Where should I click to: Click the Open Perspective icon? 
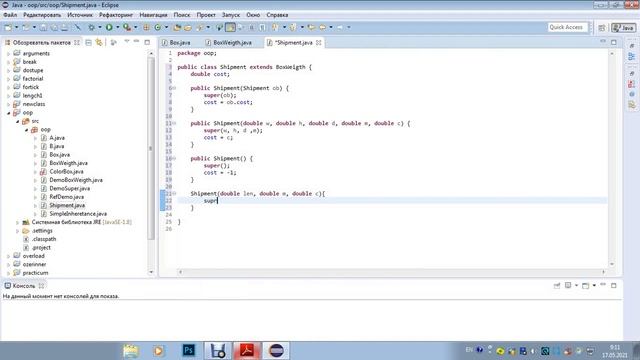click(x=602, y=28)
